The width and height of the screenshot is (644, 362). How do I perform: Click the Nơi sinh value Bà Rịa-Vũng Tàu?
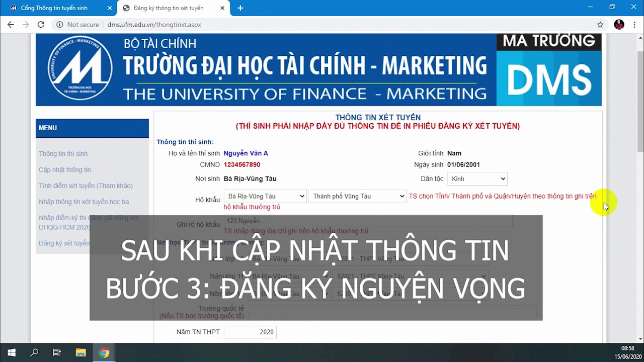click(x=250, y=179)
